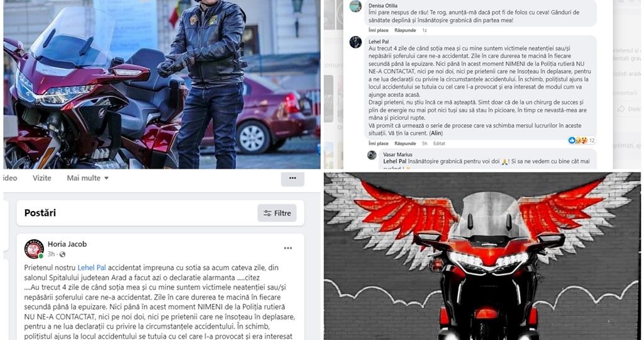This screenshot has width=644, height=340.
Task: Click Vasar Marius's small avatar
Action: coord(372,155)
